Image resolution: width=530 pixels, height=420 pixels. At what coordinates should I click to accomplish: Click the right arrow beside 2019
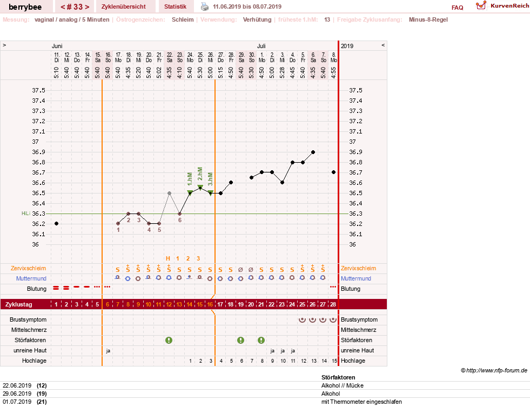click(x=383, y=45)
